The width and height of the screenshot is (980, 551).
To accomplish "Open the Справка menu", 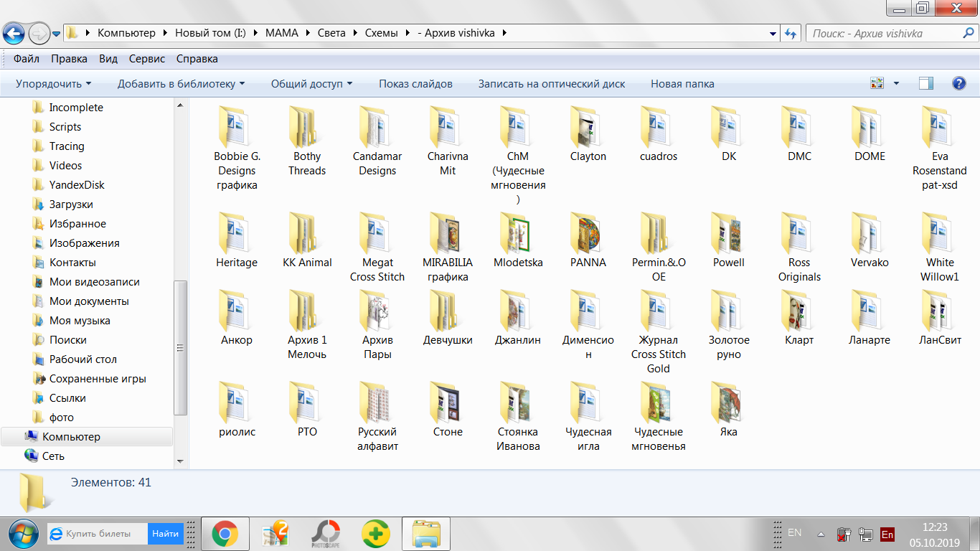I will tap(197, 59).
